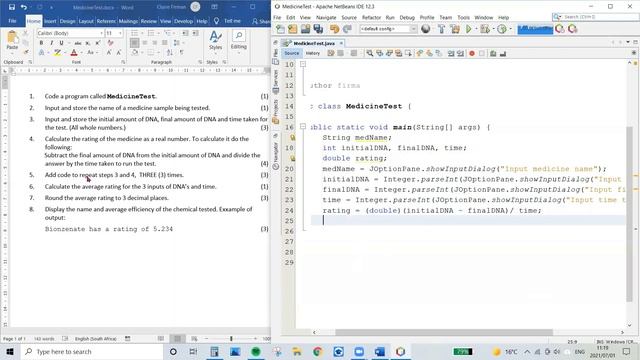This screenshot has width=640, height=360.
Task: Clear all formatting in Word
Action: [x=110, y=43]
